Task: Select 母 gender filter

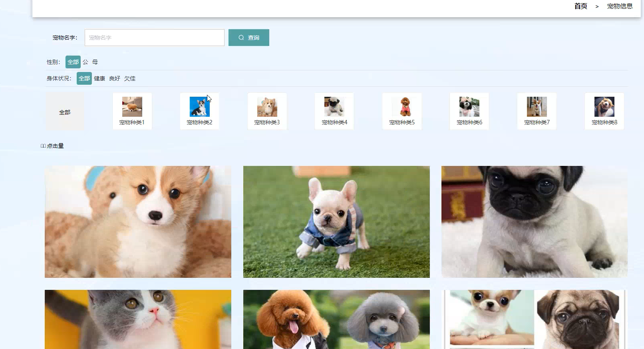Action: [95, 62]
